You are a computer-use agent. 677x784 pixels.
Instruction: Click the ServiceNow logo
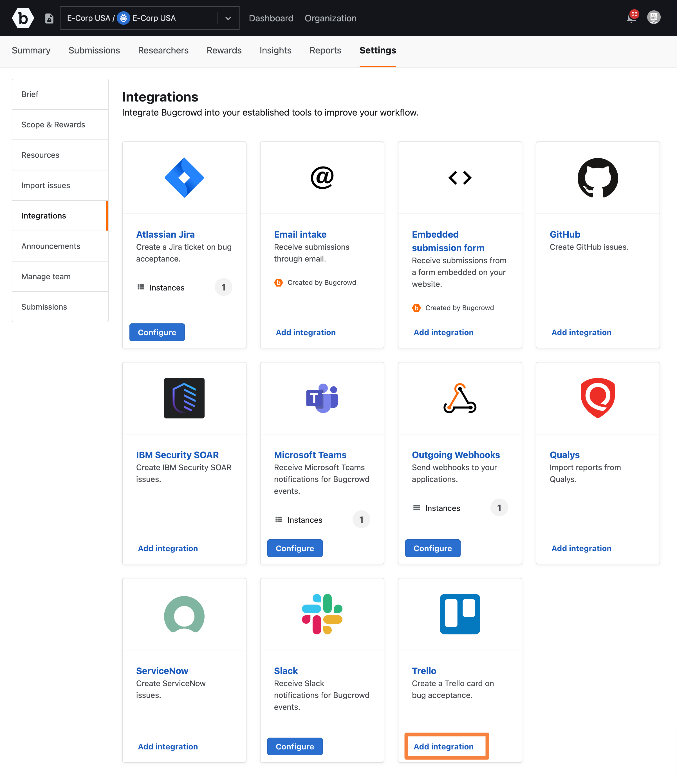point(184,614)
